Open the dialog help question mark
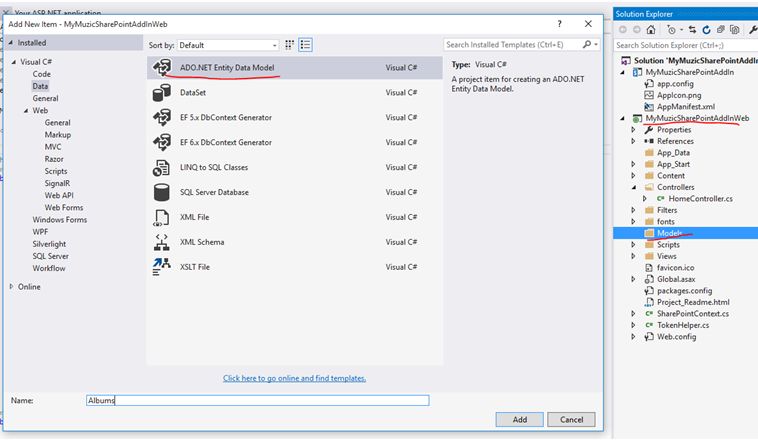 tap(559, 24)
